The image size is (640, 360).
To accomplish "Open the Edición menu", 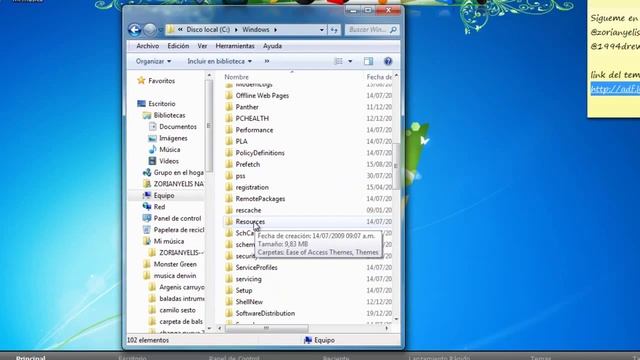I will point(178,46).
